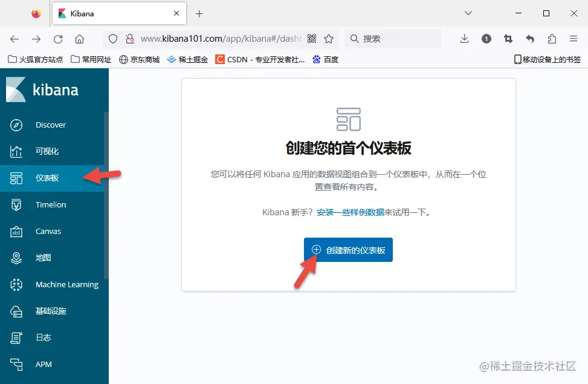This screenshot has height=384, width=588.
Task: Go forward with browser forward arrow
Action: coord(36,39)
